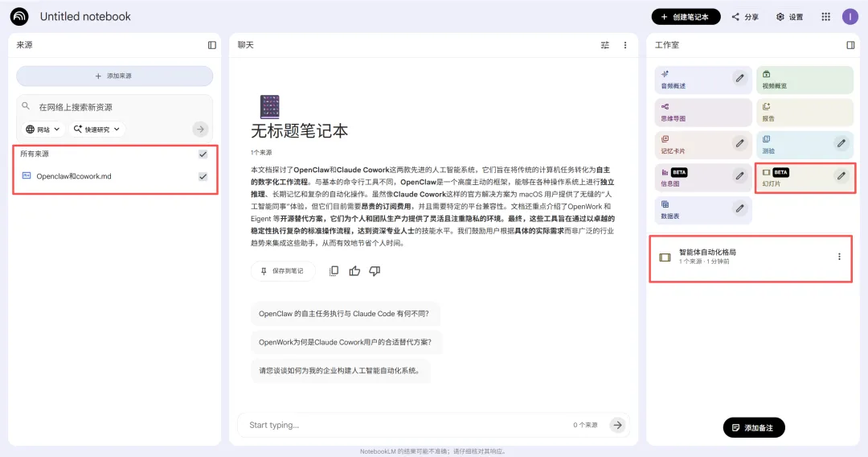Image resolution: width=868 pixels, height=457 pixels.
Task: Create a 思维导图 mind map
Action: click(703, 113)
